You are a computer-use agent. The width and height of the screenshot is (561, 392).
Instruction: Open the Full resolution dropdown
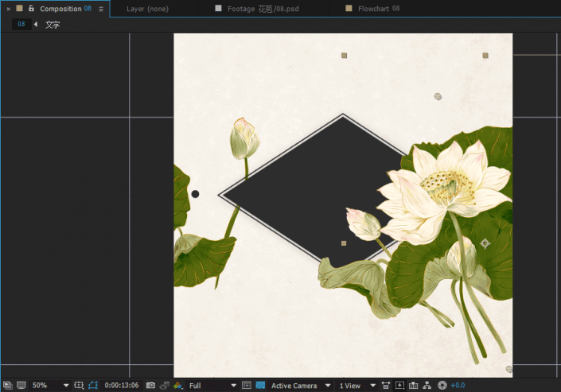click(x=213, y=385)
